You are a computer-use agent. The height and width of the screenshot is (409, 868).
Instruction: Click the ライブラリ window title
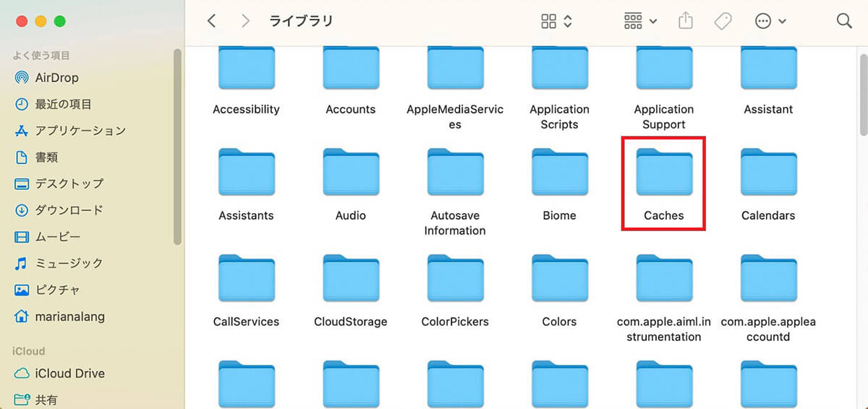point(301,21)
